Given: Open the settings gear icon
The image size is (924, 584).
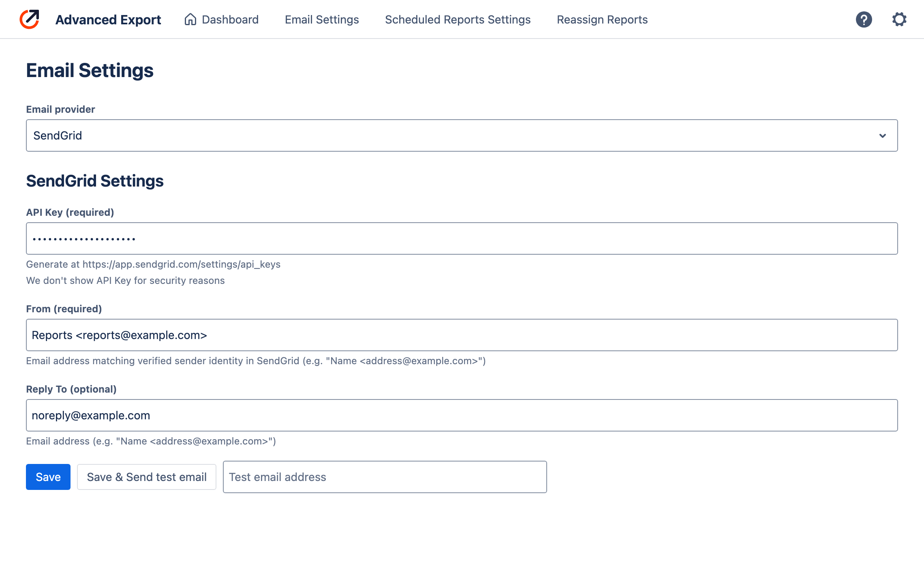Looking at the screenshot, I should [899, 19].
